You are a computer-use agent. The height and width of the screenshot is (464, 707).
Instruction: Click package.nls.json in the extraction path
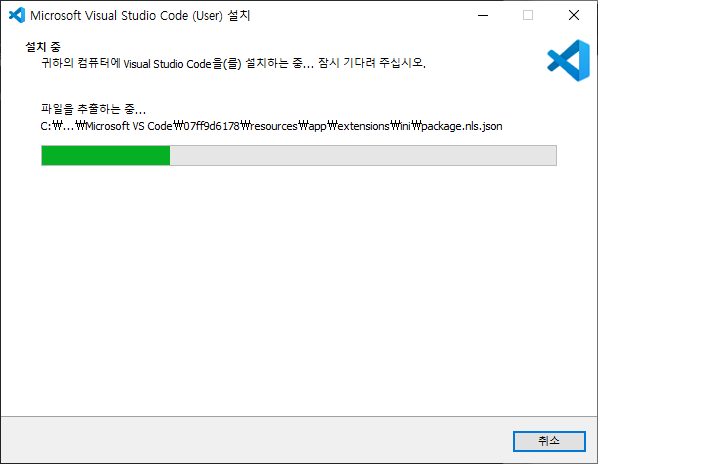[x=462, y=126]
